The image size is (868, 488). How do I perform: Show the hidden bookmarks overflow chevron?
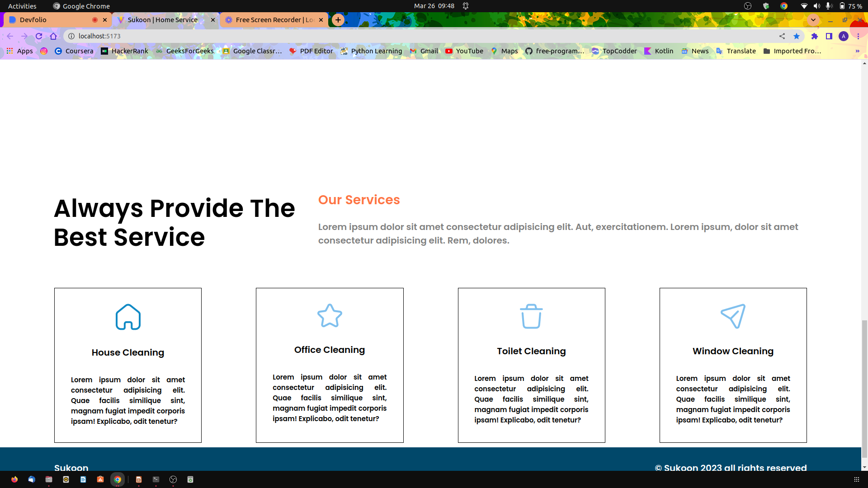click(857, 51)
